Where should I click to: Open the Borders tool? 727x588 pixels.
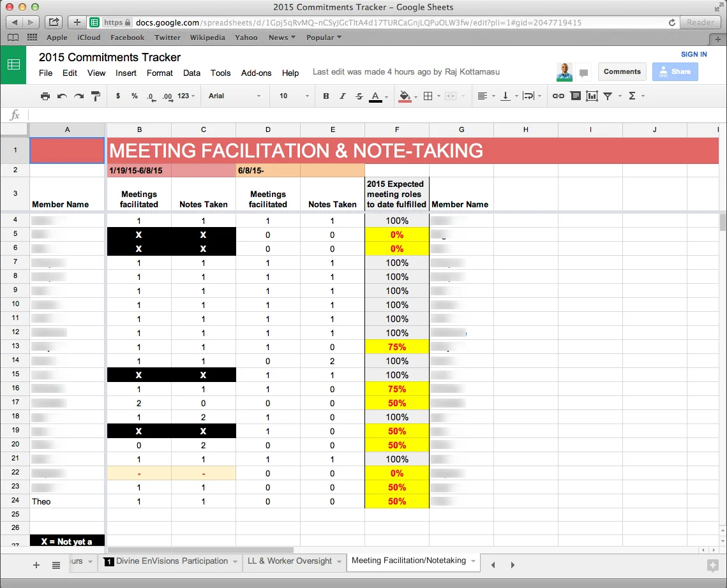click(428, 96)
